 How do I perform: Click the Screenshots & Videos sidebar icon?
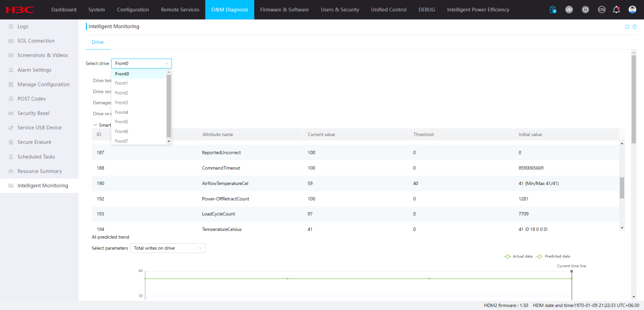(x=11, y=56)
